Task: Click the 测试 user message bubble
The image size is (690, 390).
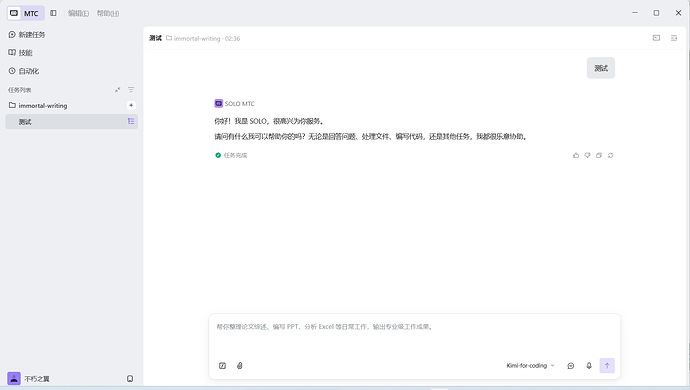Action: tap(601, 68)
